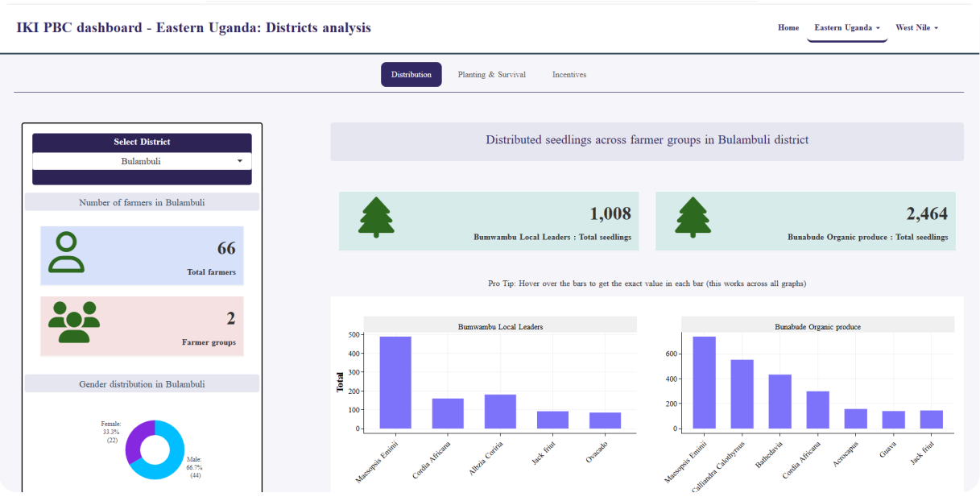This screenshot has height=497, width=980.
Task: Expand the Eastern Uganda navigation menu
Action: (846, 27)
